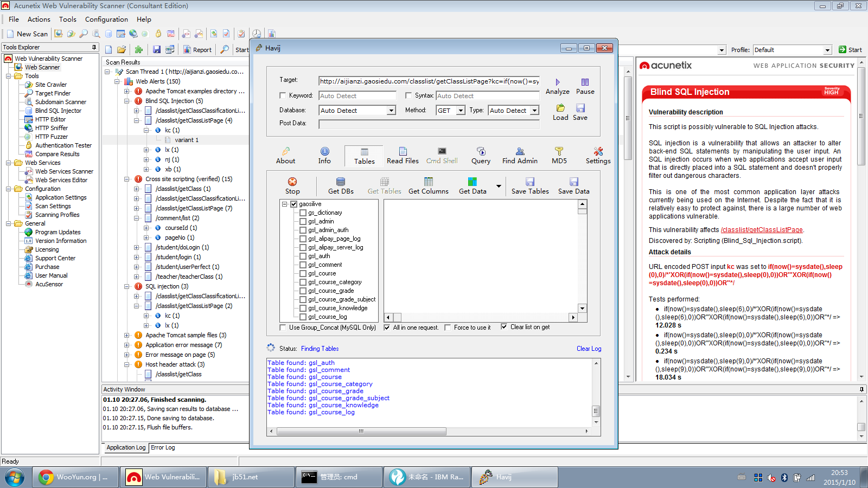868x488 pixels.
Task: Switch to the Application Log tab
Action: pos(126,447)
